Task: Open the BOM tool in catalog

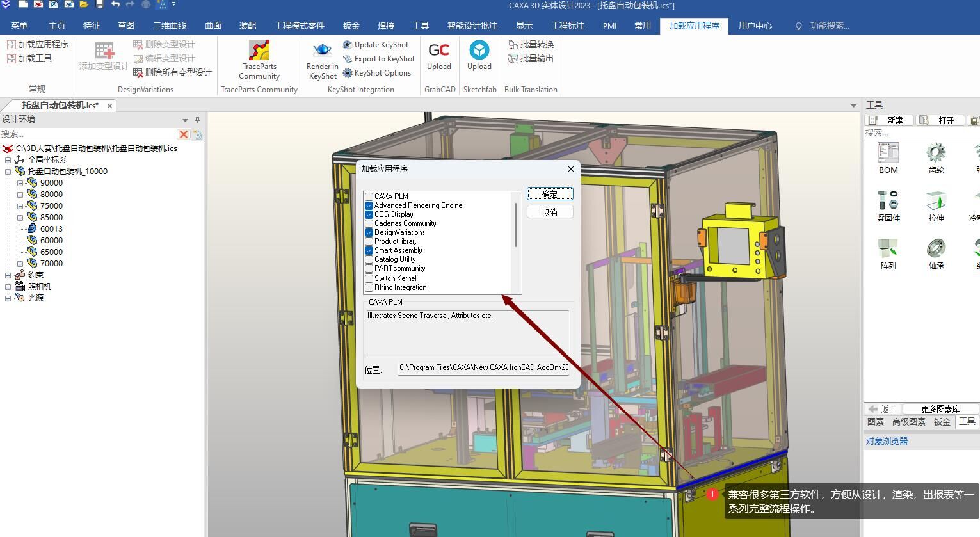Action: pos(888,154)
